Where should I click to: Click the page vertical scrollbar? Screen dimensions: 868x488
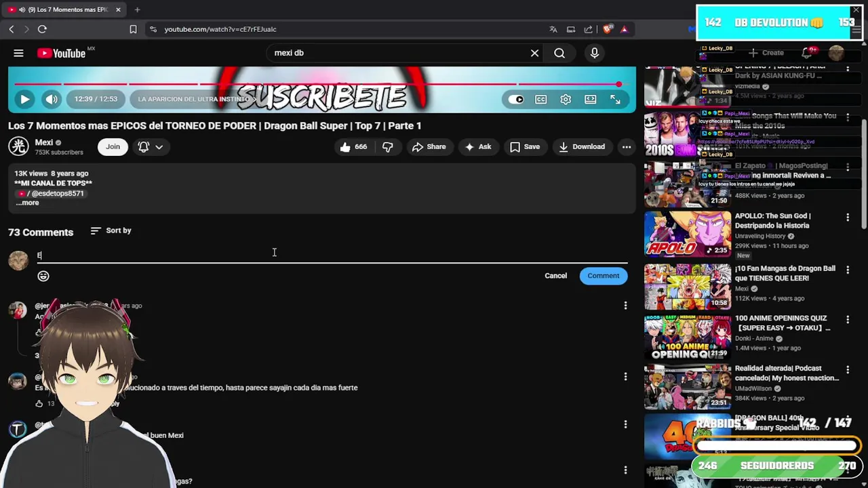click(864, 174)
